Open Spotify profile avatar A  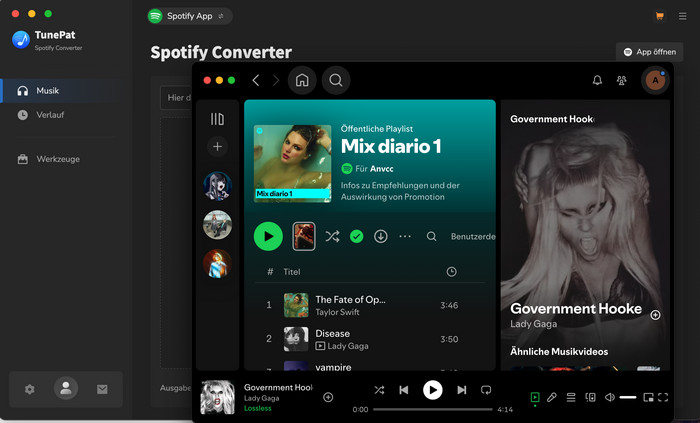pyautogui.click(x=655, y=80)
